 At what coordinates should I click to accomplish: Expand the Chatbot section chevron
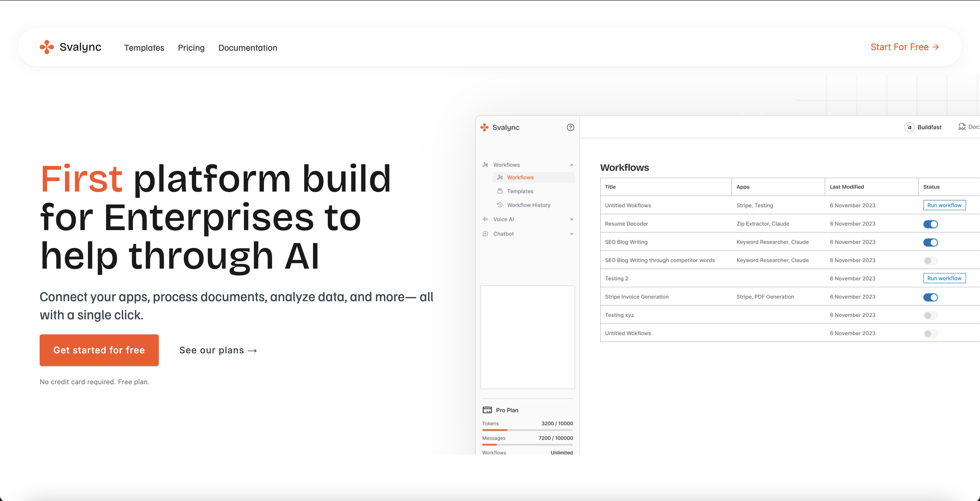[x=571, y=234]
